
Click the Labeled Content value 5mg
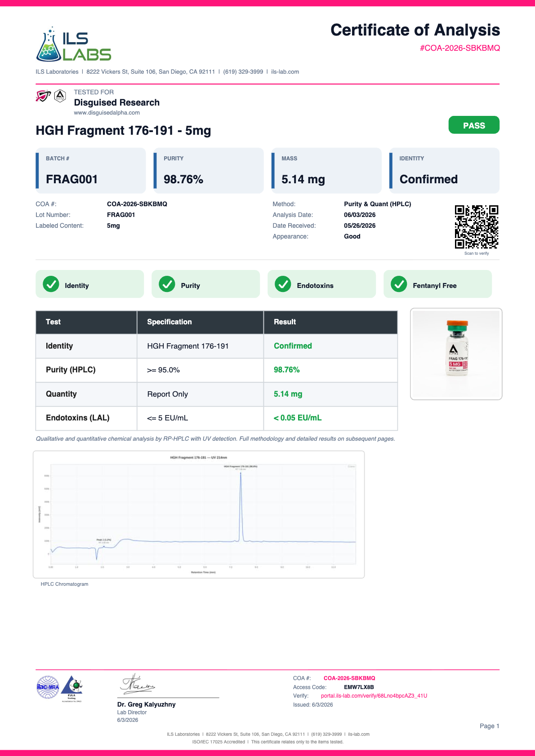pyautogui.click(x=113, y=225)
